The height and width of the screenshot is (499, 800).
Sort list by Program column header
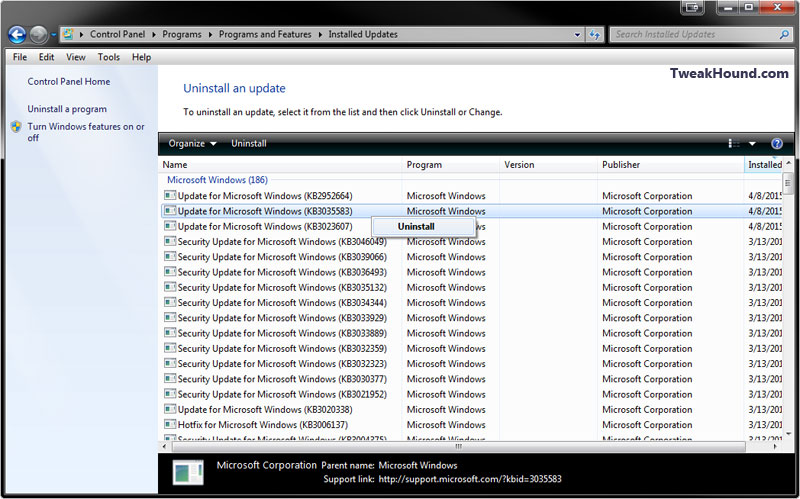point(451,165)
